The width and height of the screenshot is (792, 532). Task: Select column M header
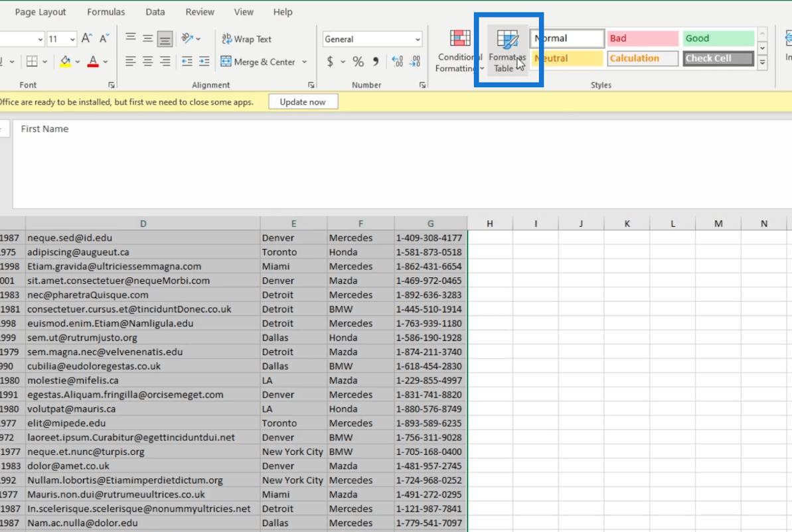click(718, 224)
